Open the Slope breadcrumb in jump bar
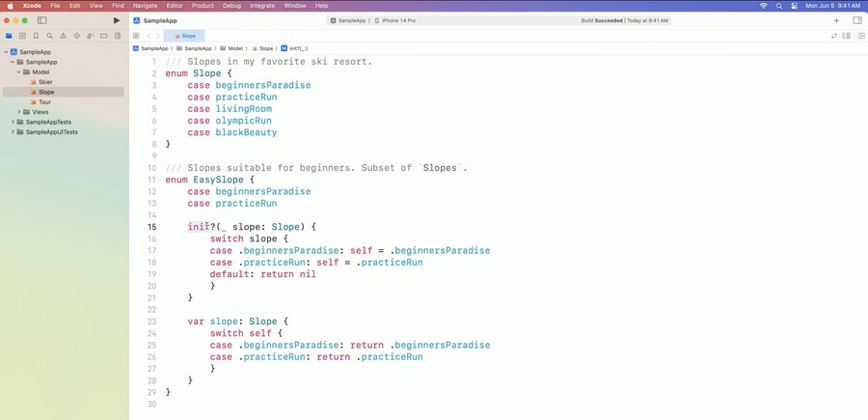 [262, 49]
